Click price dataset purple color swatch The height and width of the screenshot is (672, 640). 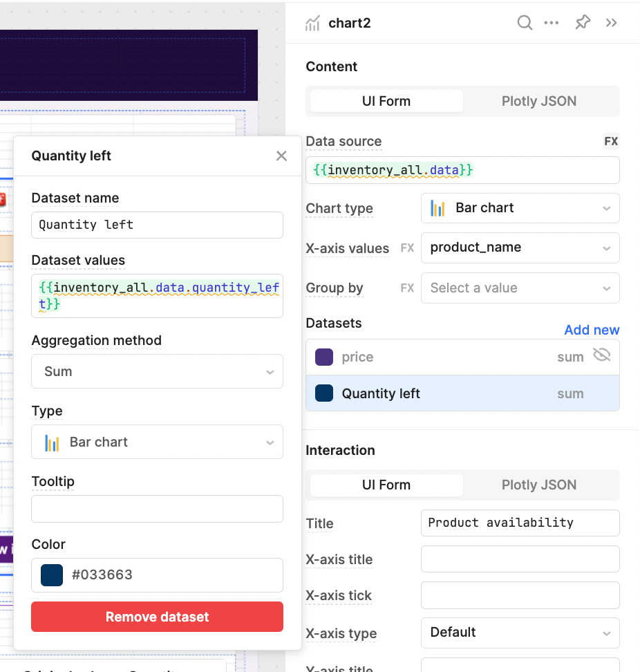(324, 357)
